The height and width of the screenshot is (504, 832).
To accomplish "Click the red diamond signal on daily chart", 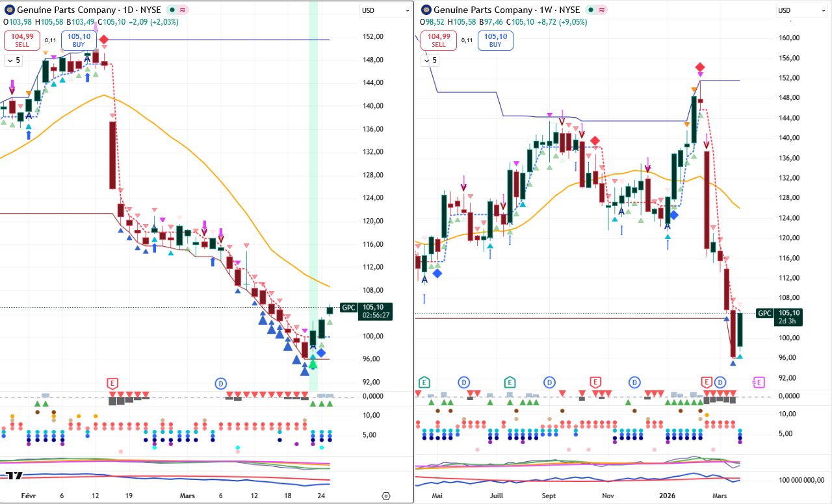I will 103,40.
